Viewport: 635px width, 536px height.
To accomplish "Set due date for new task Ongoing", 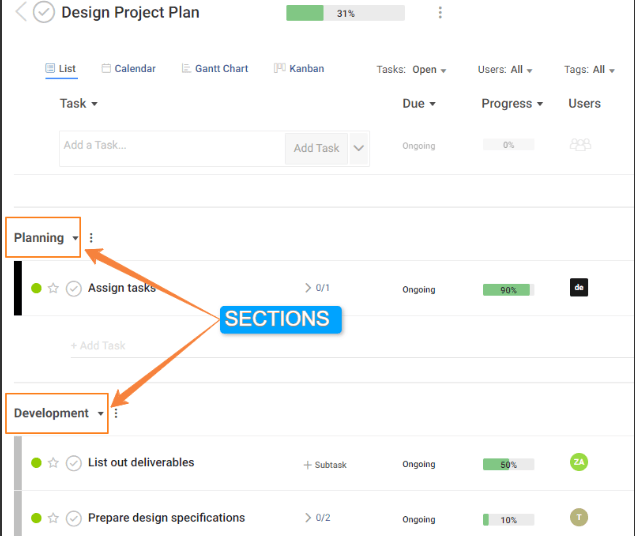I will pos(419,146).
